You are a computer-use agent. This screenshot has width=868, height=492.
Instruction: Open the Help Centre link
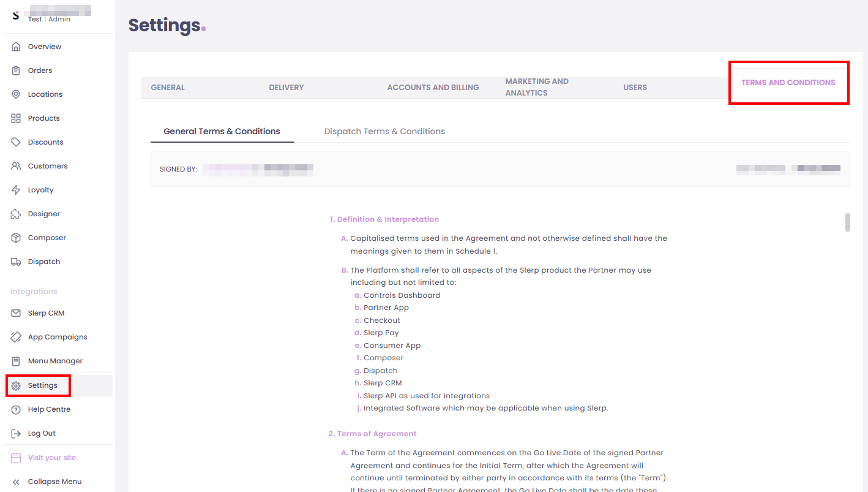[x=49, y=409]
